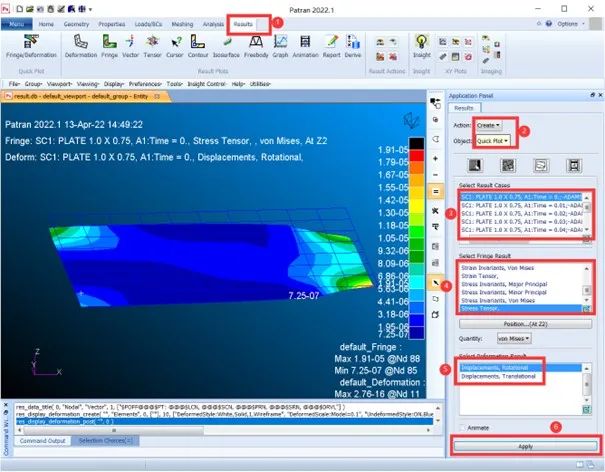Open the File dropdown menu
The height and width of the screenshot is (472, 605).
[x=14, y=84]
